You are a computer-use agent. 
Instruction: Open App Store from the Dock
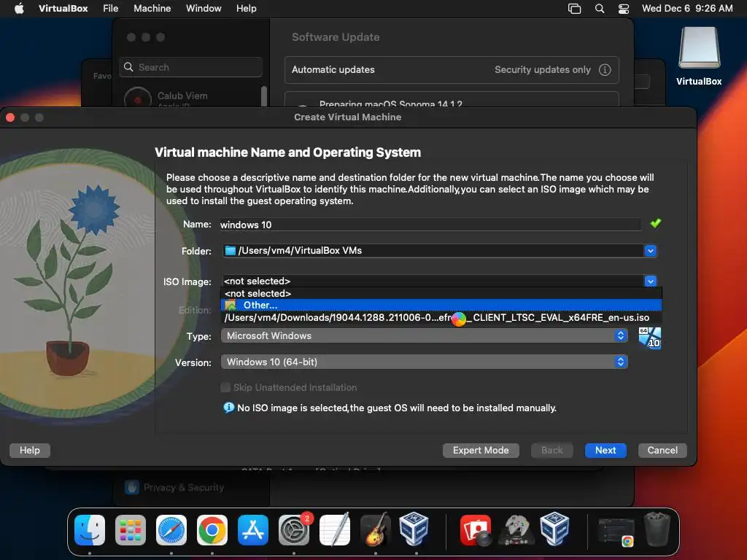coord(253,530)
